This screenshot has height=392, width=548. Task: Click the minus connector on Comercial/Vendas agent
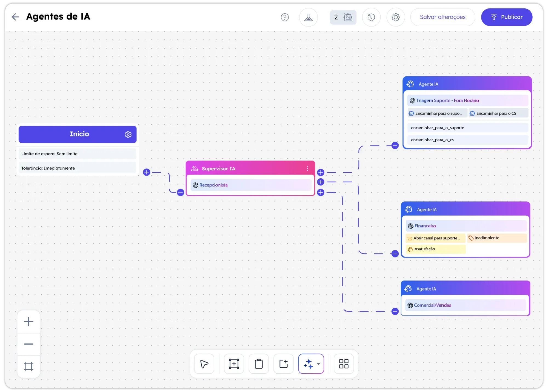click(395, 311)
